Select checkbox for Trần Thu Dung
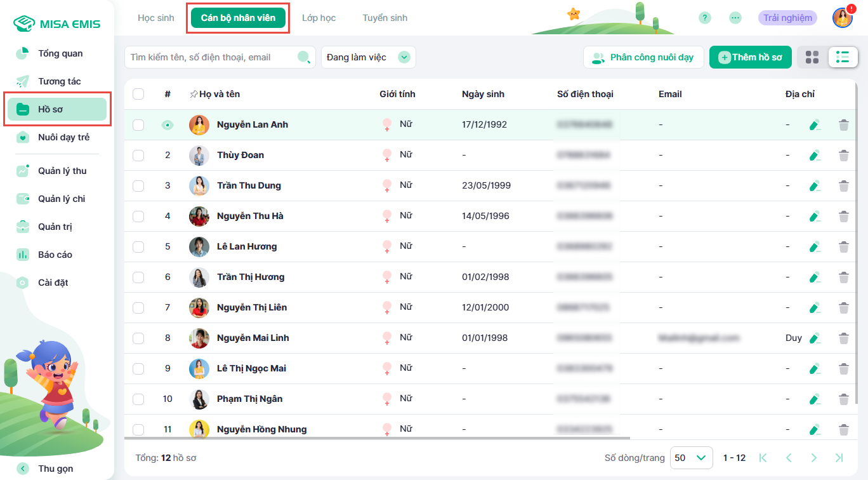The height and width of the screenshot is (480, 868). click(138, 186)
